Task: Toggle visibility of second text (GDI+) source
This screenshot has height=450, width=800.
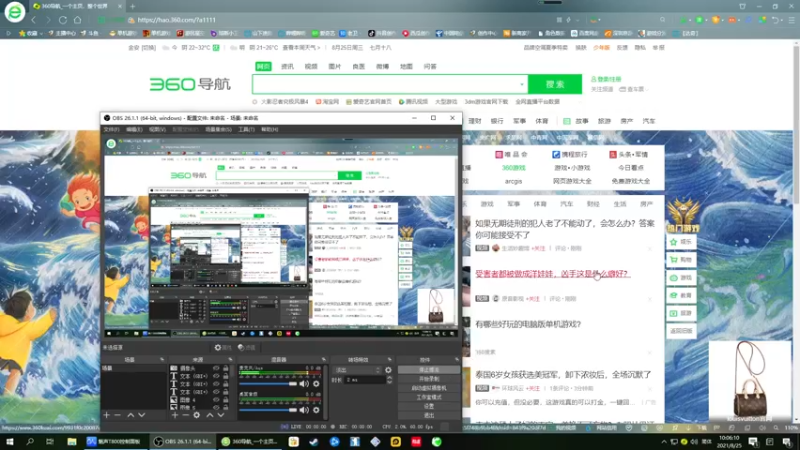Action: point(216,384)
